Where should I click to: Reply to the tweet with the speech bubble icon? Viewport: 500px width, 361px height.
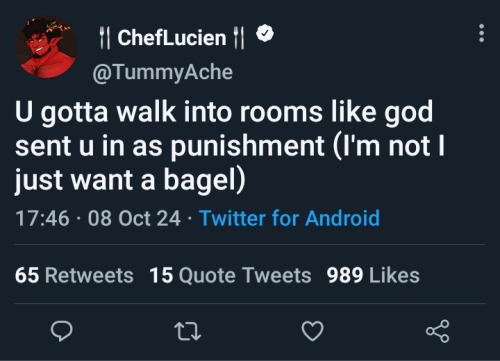point(61,331)
